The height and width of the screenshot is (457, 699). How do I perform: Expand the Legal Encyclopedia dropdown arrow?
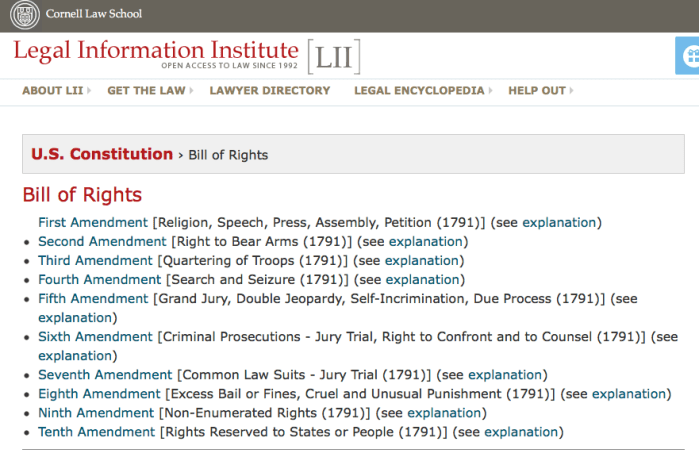490,91
